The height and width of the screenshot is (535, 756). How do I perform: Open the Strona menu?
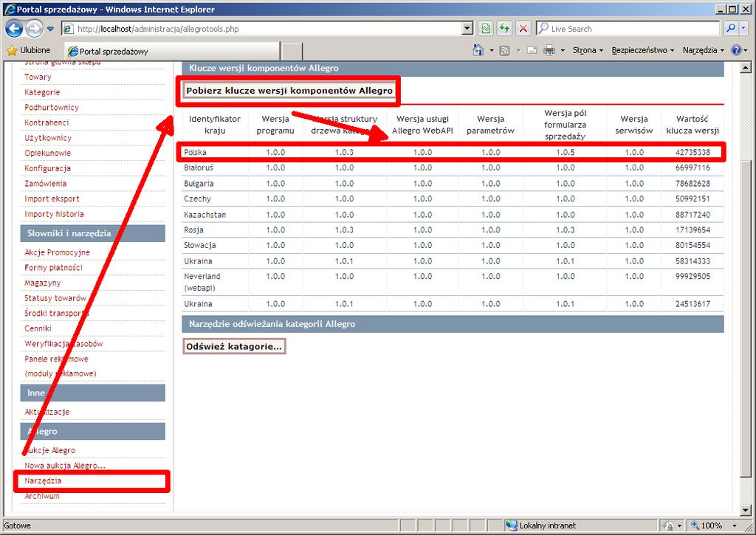coord(588,50)
